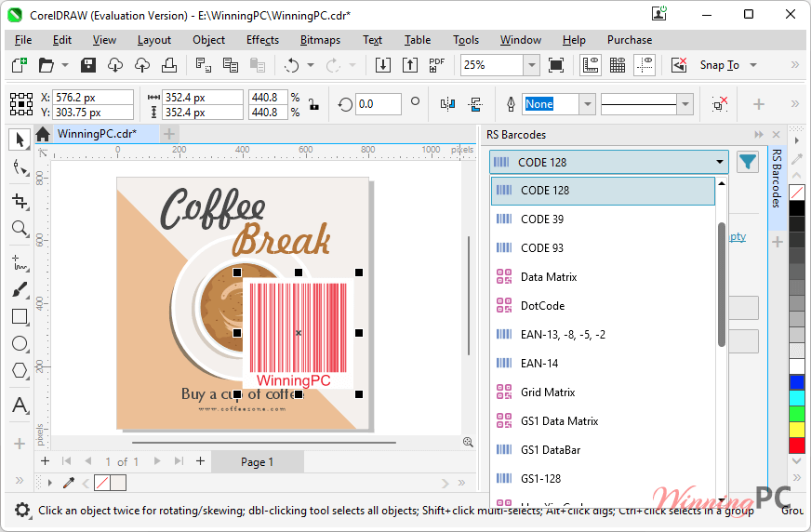Click the settings gear in status bar
This screenshot has height=532, width=811.
tap(21, 511)
